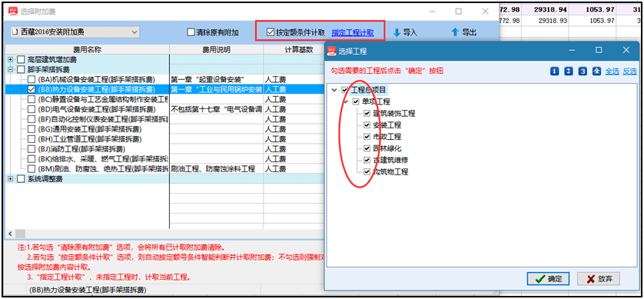Click the 导入 import arrow icon
This screenshot has width=644, height=299.
pos(397,32)
